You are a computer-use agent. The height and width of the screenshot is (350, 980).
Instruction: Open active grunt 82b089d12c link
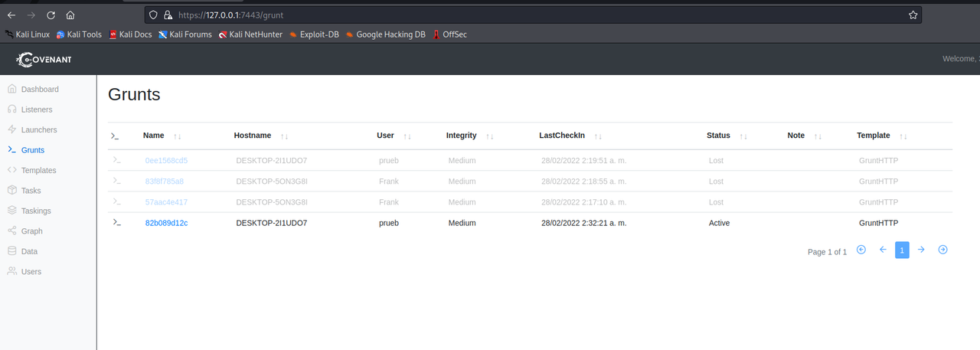[166, 223]
